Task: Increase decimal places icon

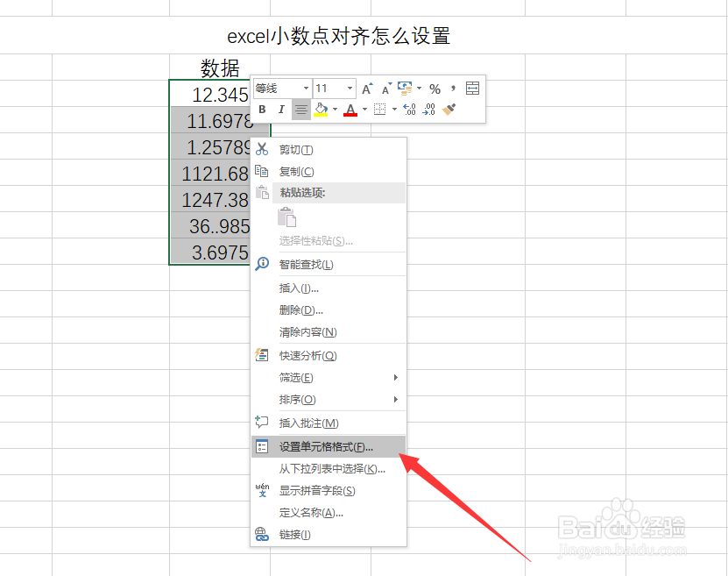Action: click(409, 110)
